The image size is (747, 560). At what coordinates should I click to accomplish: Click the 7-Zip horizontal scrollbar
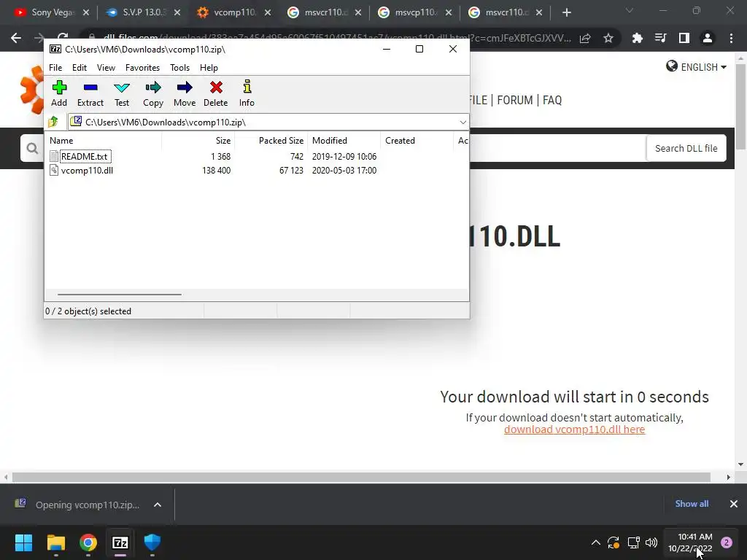[x=119, y=295]
